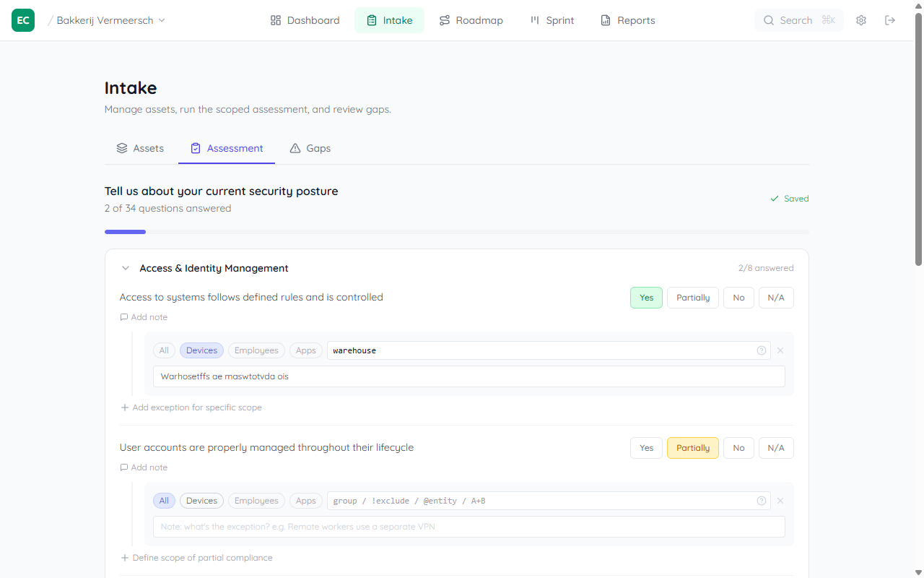924x578 pixels.
Task: Remove the second scope row with X
Action: point(780,501)
